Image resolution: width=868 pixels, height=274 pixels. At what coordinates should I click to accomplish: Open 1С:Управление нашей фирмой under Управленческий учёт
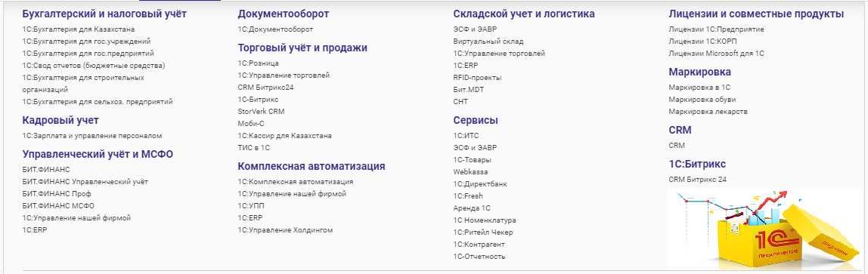tap(76, 218)
